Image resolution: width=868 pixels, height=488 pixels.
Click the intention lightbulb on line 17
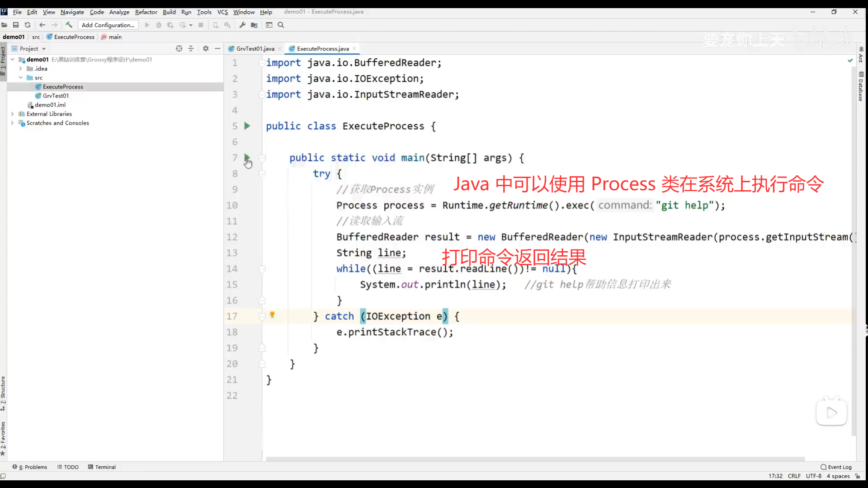click(x=272, y=315)
